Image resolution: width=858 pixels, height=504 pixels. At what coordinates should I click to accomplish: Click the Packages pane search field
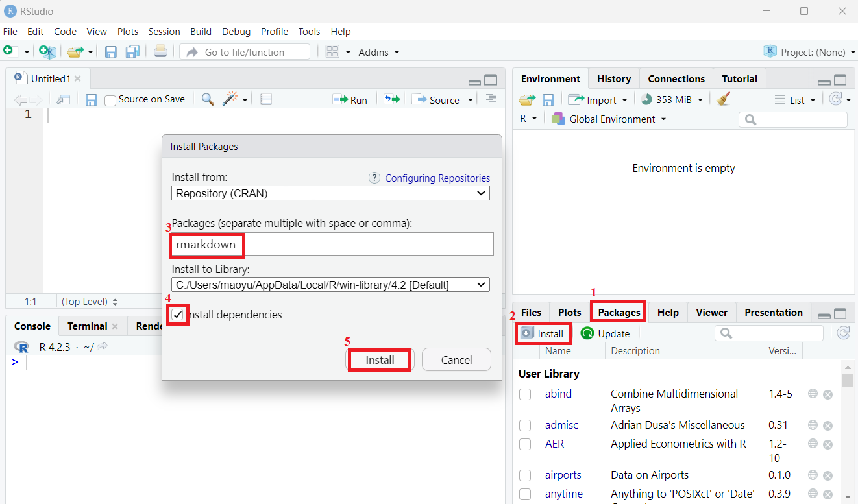(769, 333)
